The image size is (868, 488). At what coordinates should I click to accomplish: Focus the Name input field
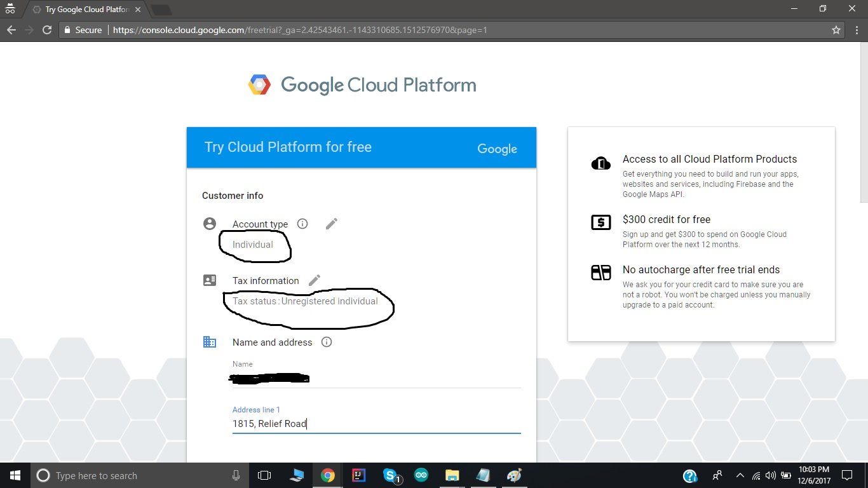coord(376,379)
